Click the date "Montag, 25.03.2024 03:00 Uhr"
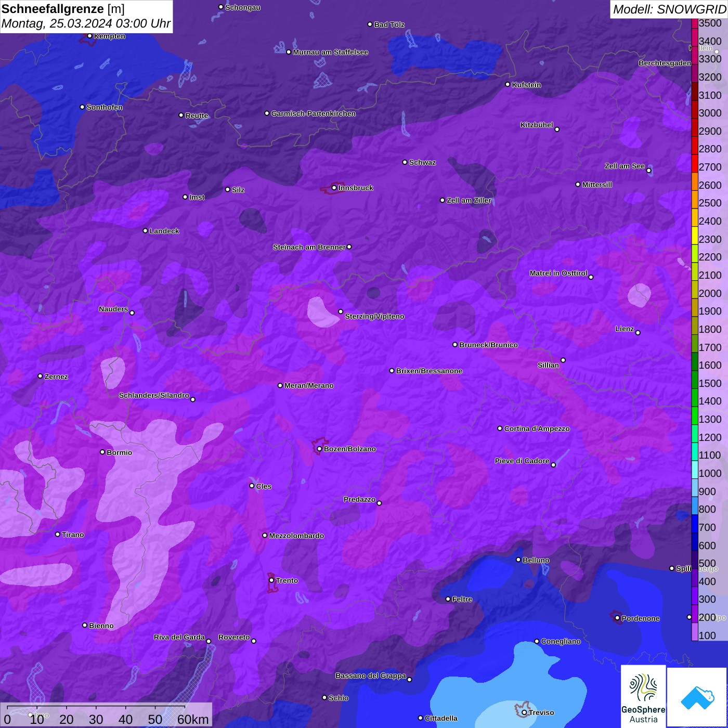Screen dimensions: 728x728 click(x=86, y=23)
